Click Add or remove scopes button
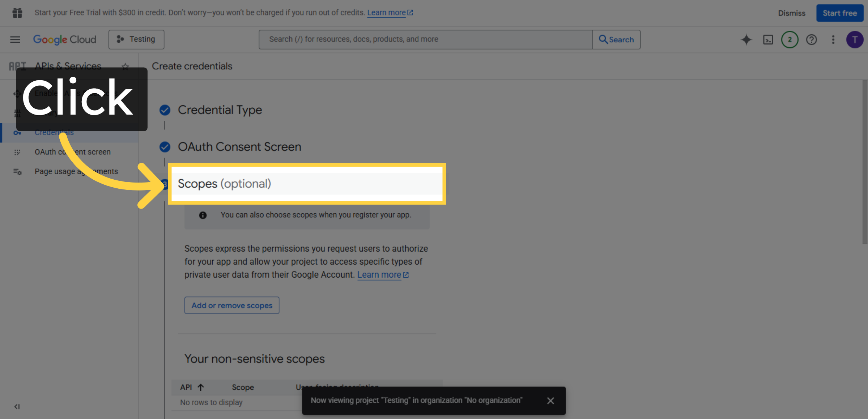Image resolution: width=868 pixels, height=419 pixels. (x=232, y=305)
